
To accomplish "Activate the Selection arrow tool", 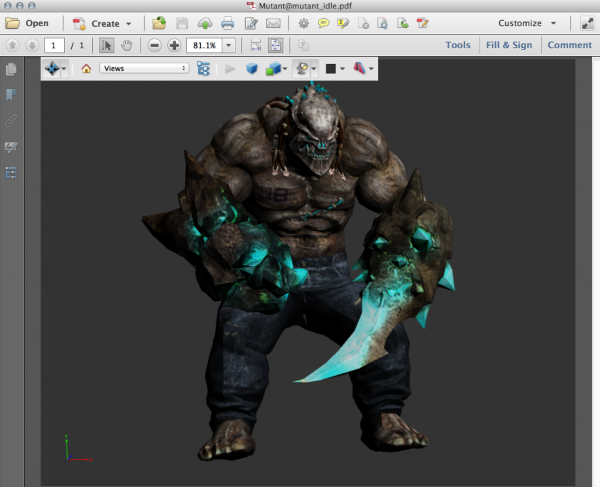I will (106, 46).
